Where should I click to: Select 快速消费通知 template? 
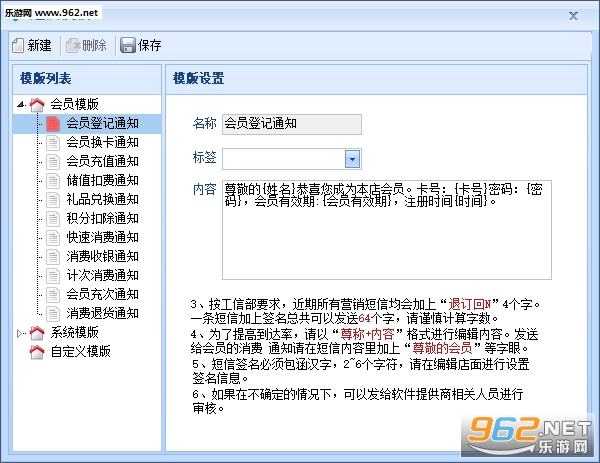click(103, 237)
